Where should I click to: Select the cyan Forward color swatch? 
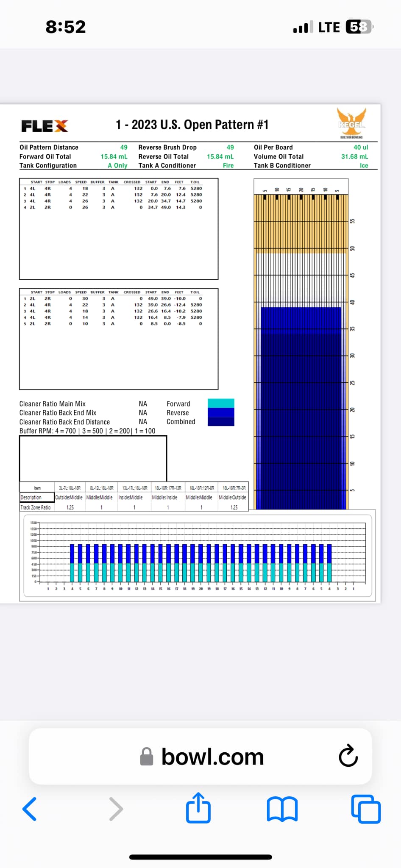tap(221, 403)
